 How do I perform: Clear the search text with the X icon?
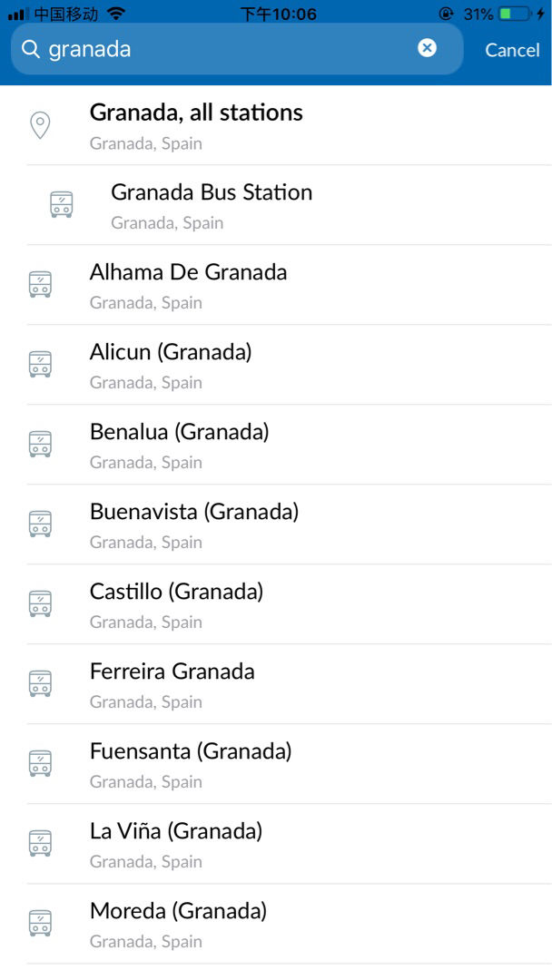click(x=427, y=48)
